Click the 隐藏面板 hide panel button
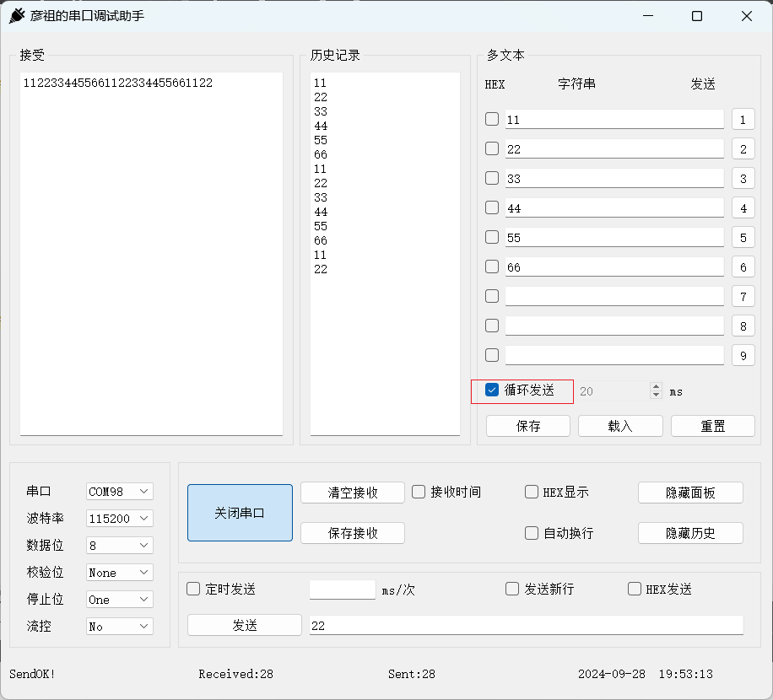773x700 pixels. [690, 493]
